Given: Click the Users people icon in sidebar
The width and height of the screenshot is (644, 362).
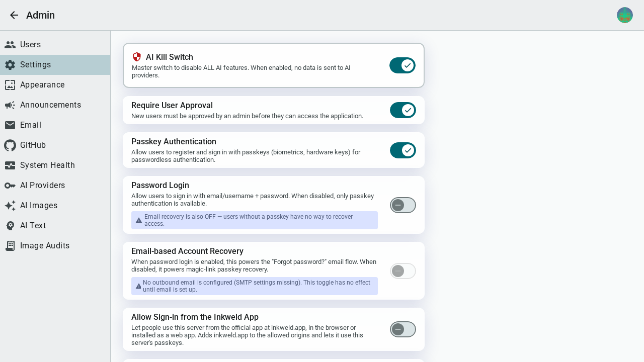Looking at the screenshot, I should click(10, 45).
